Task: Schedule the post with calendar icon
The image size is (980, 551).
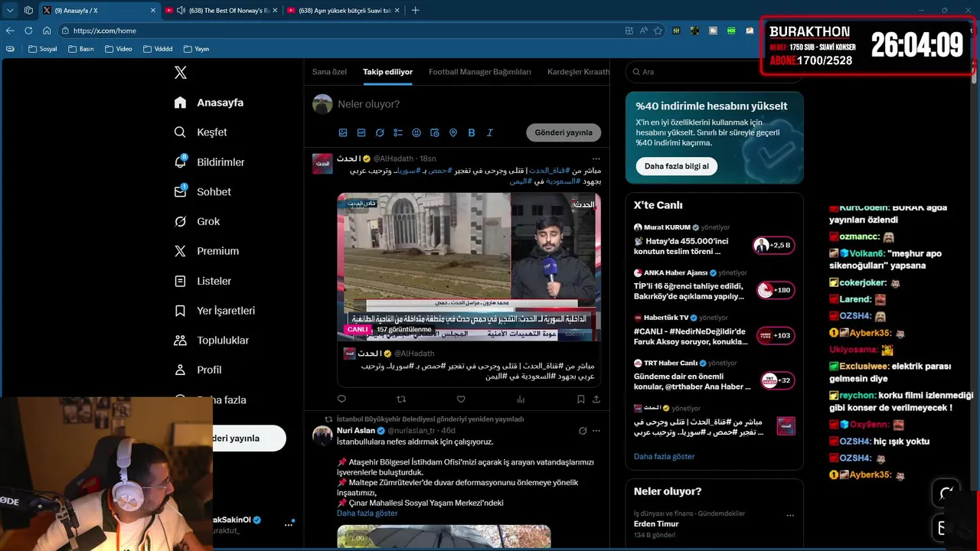Action: pos(435,132)
